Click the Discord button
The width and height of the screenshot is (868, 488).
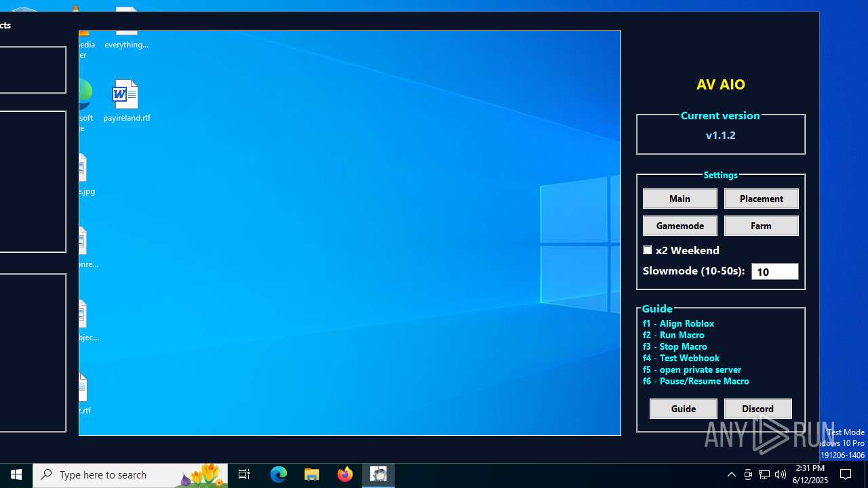tap(757, 409)
